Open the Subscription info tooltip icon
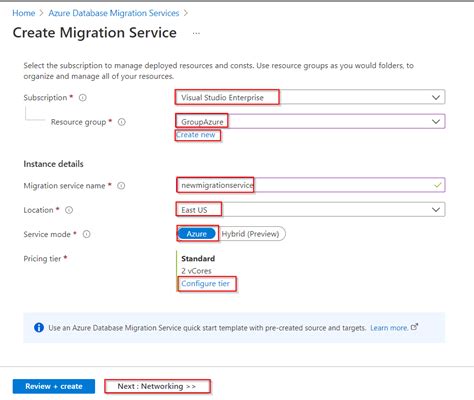 coord(83,98)
